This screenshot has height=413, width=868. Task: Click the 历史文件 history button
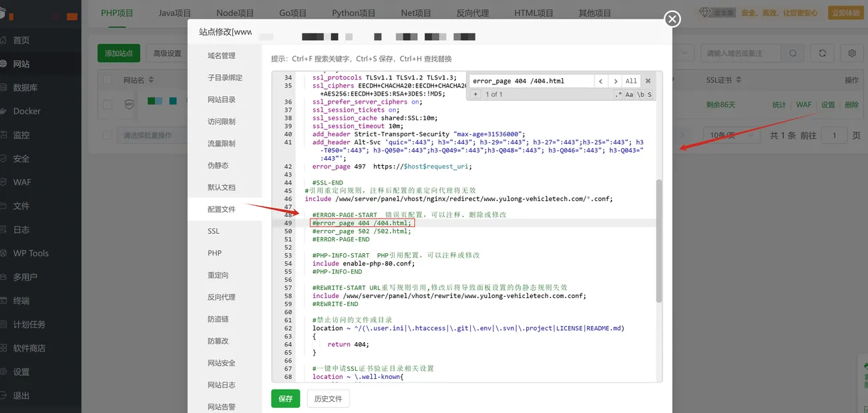(x=328, y=398)
